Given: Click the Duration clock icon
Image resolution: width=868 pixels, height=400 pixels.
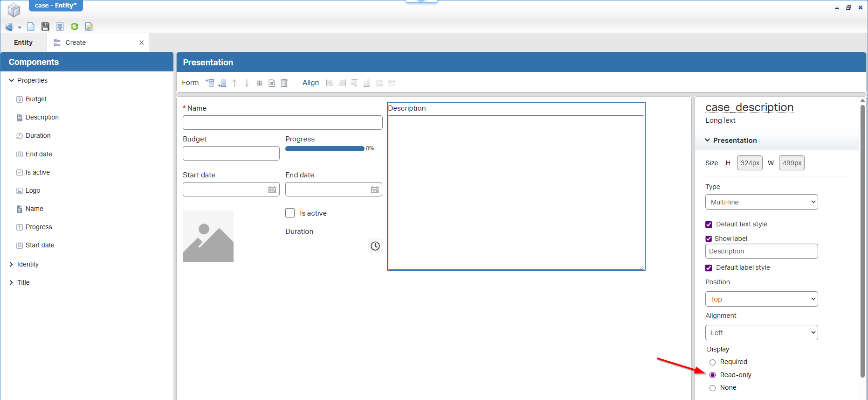Looking at the screenshot, I should (x=375, y=246).
